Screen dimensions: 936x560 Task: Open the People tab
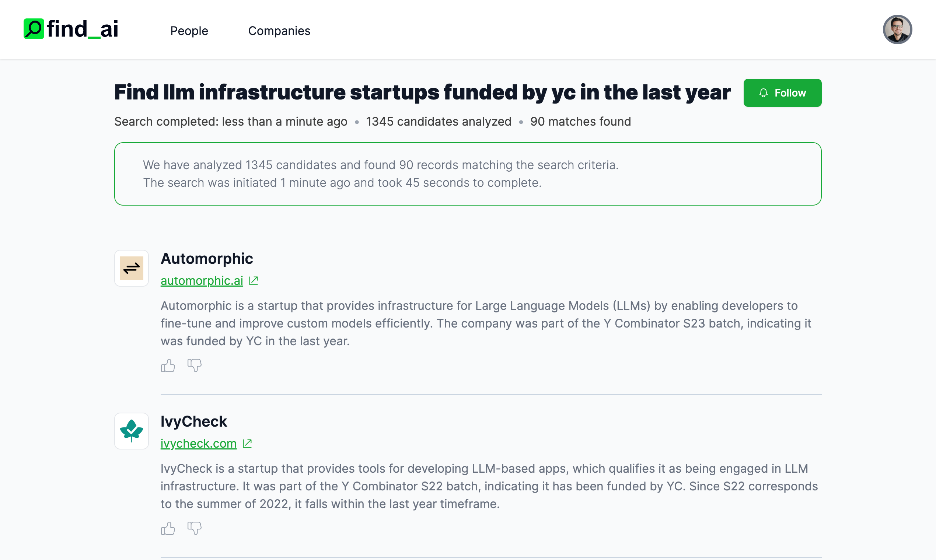click(x=189, y=31)
